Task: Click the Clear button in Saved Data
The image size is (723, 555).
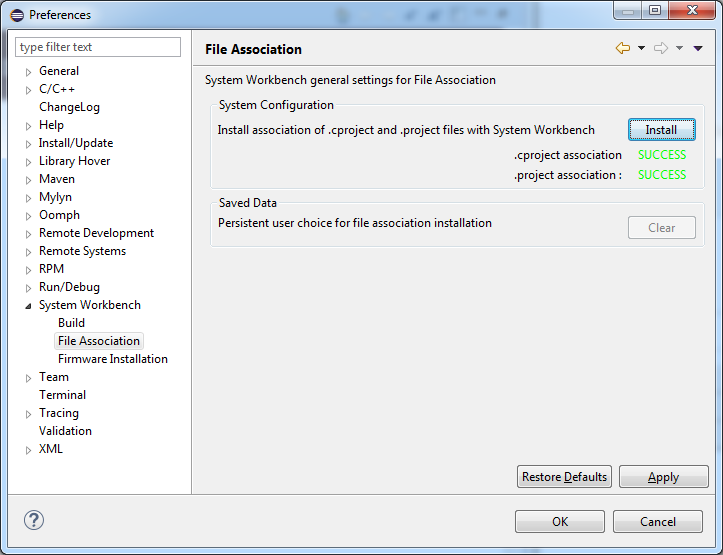Action: (x=662, y=227)
